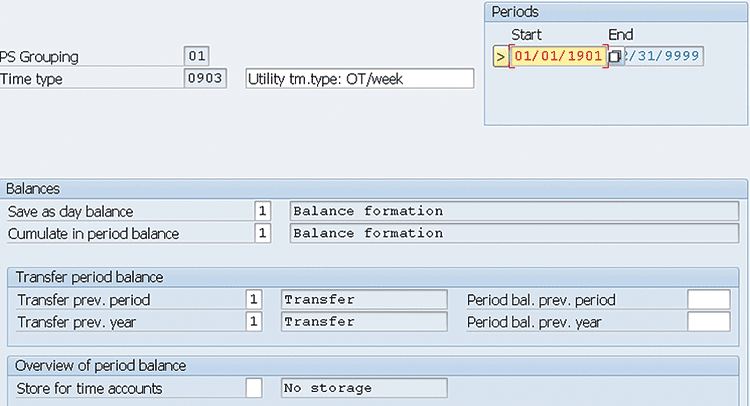Click the Period bal. prev. period field
Image resolution: width=750 pixels, height=406 pixels.
pyautogui.click(x=708, y=299)
